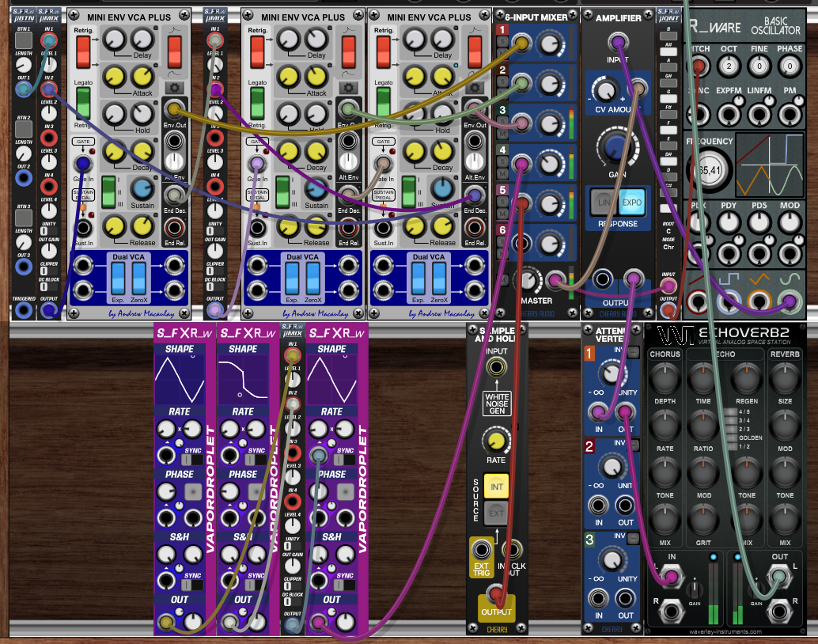Click IN 3 jack on leftmost µMIX
The height and width of the screenshot is (644, 818).
pos(49,138)
